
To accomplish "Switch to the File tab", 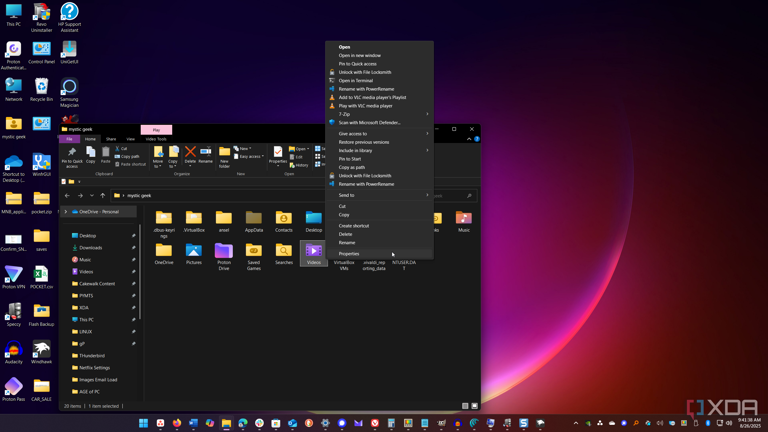I will [70, 139].
